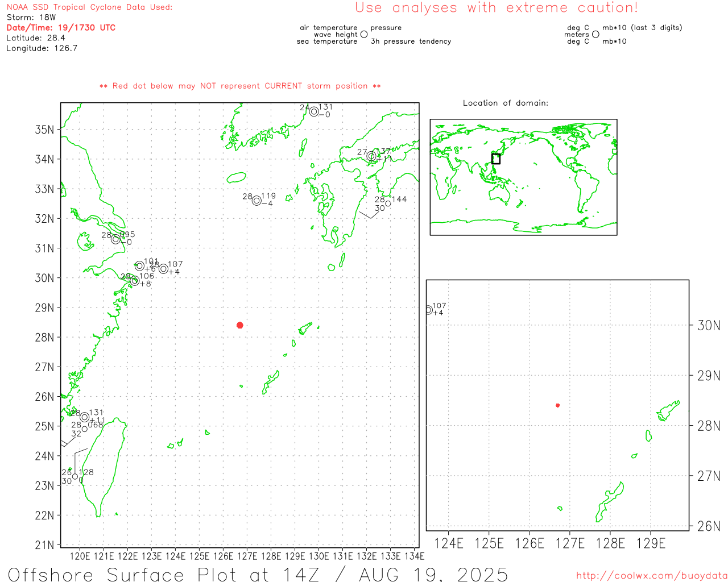Click the small red dot in the zoomed inset map
The height and width of the screenshot is (582, 728).
557,405
